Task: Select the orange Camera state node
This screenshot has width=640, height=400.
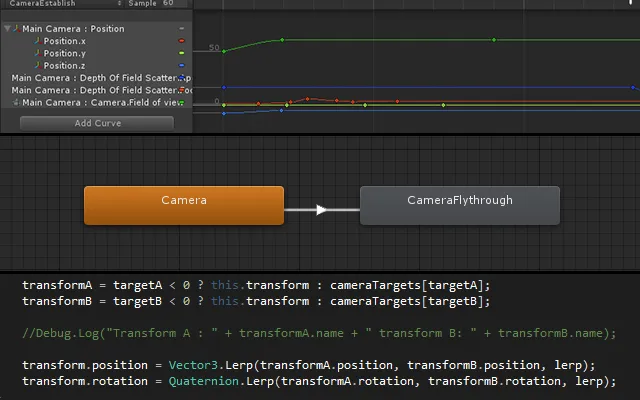Action: [184, 205]
